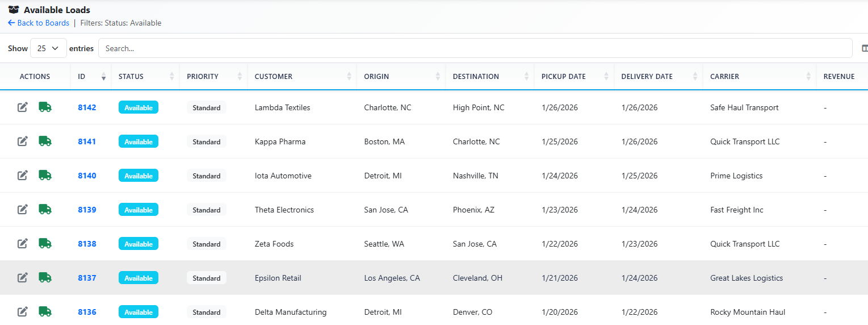Focus the Search input field

(x=475, y=48)
